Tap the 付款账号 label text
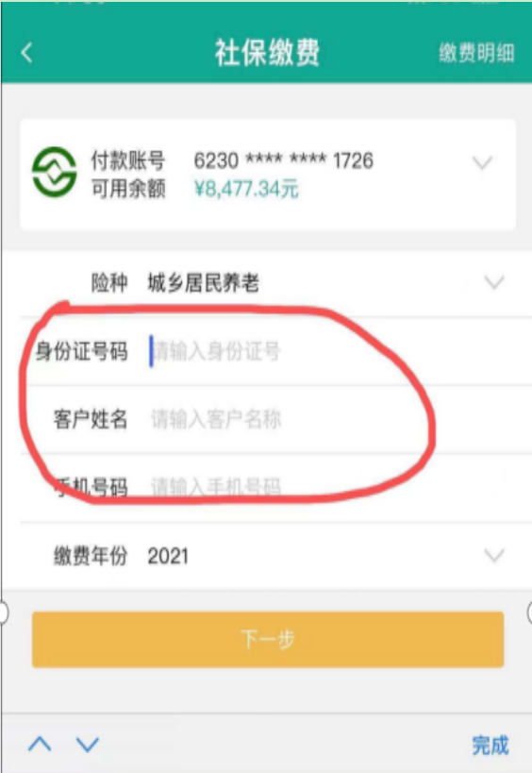The image size is (532, 773). [128, 160]
